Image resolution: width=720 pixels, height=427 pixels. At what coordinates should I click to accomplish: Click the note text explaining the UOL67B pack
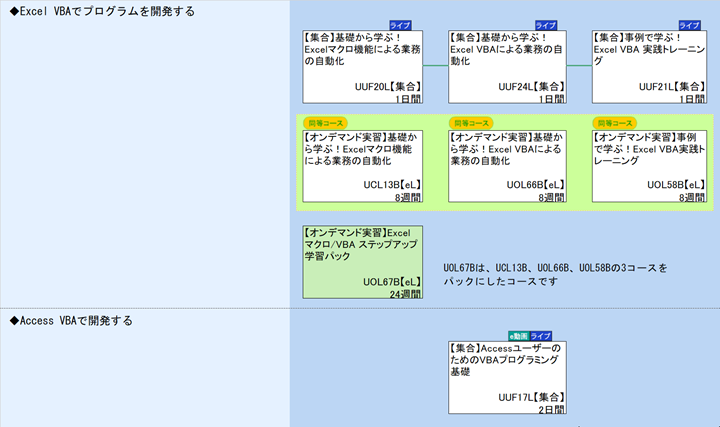(554, 275)
